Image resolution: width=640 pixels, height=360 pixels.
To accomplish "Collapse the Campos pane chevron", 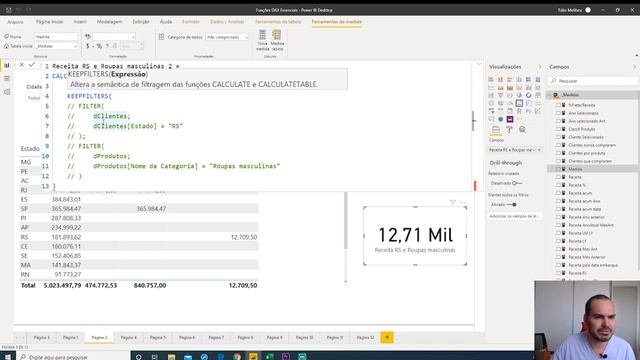I will (x=634, y=67).
